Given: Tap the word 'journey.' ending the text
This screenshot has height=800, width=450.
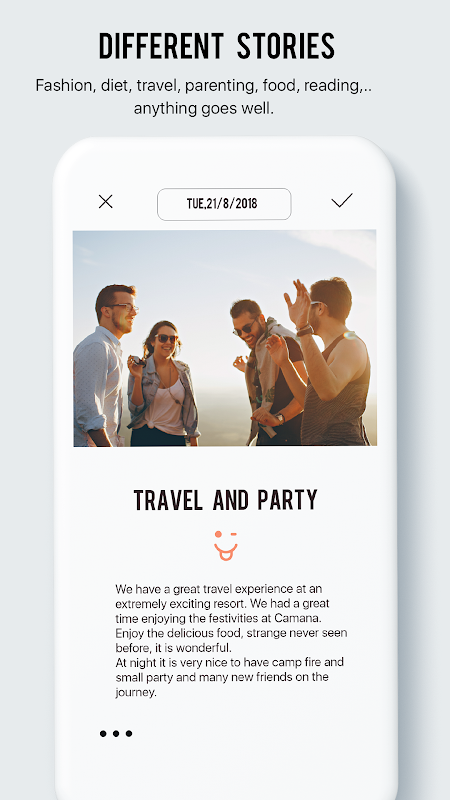Looking at the screenshot, I should coord(136,692).
